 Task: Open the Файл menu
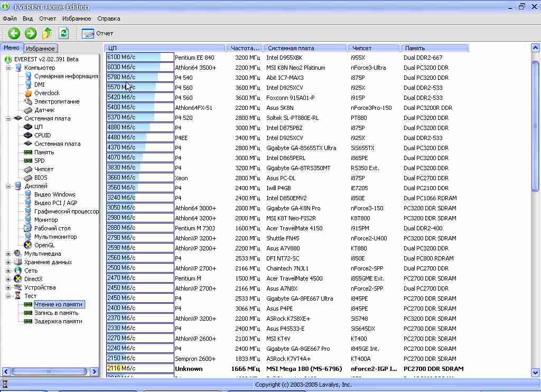[x=10, y=18]
